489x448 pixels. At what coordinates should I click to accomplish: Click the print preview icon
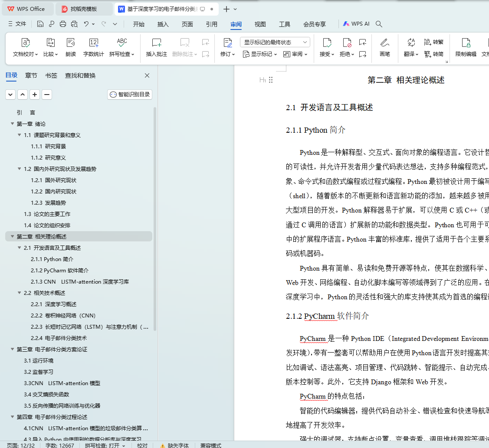tap(74, 24)
